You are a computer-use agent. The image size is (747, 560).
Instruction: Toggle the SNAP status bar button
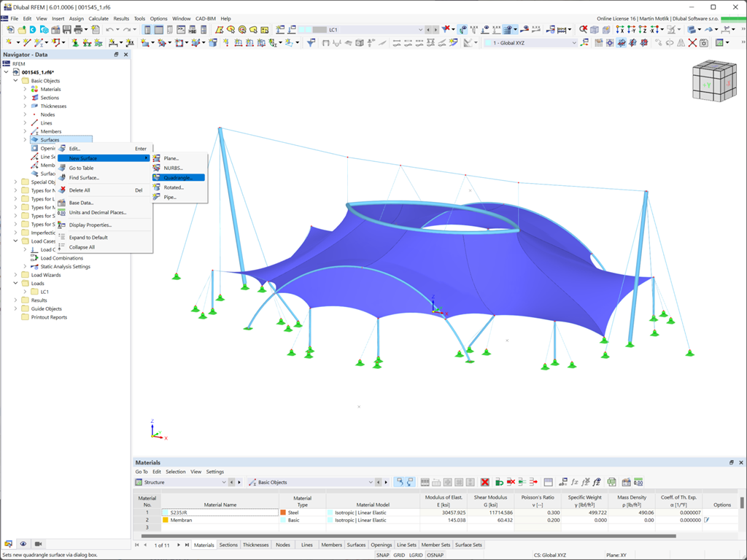382,555
